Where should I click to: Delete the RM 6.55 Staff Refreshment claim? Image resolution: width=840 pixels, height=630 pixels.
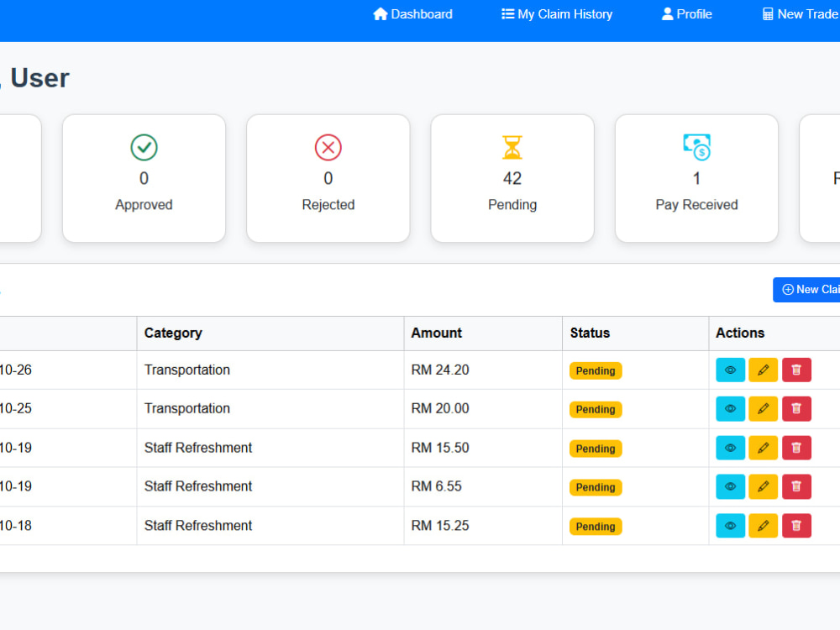click(x=796, y=486)
